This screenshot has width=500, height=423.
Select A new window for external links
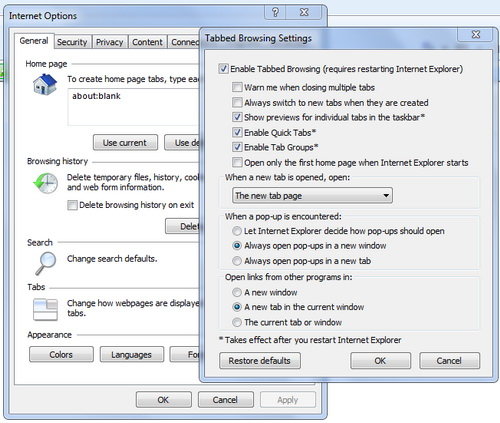tap(237, 292)
